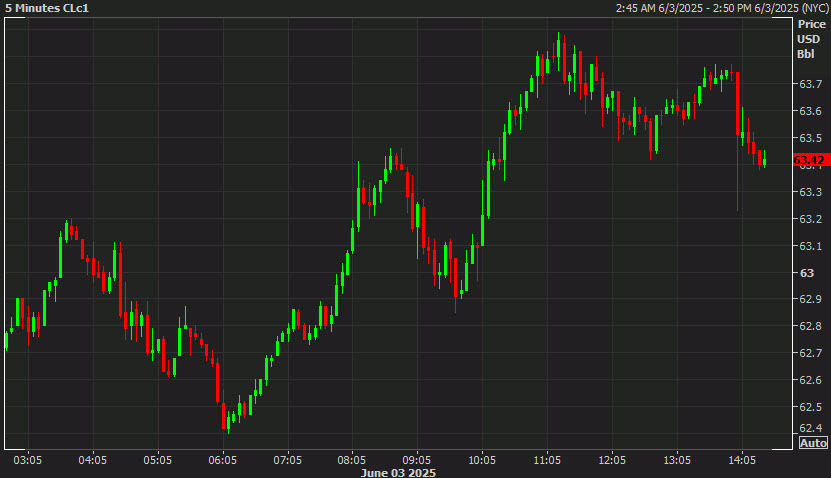Click the 11:05 time axis label
Screen dimensions: 831x478
click(547, 460)
